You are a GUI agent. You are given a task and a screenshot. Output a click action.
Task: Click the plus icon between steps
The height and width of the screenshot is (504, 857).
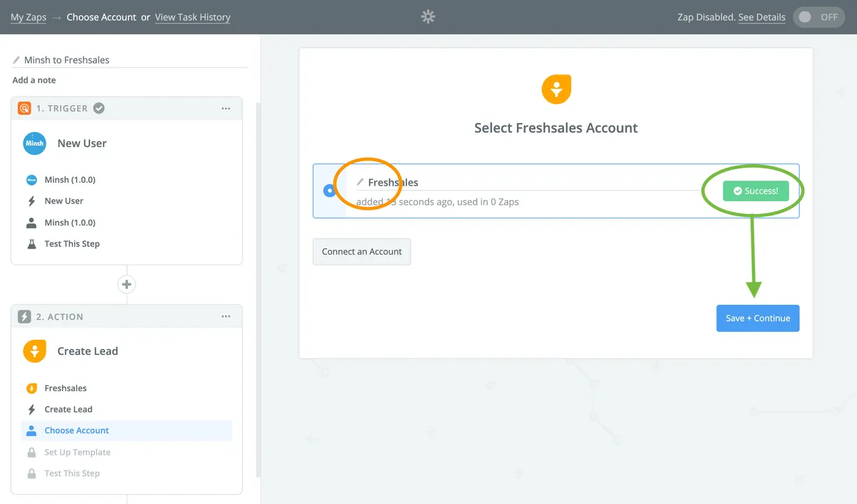127,284
